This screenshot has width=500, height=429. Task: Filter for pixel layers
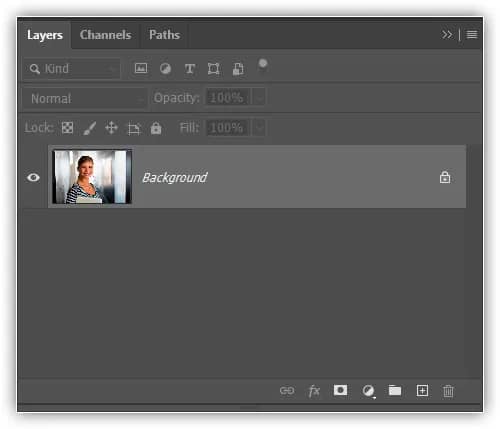click(x=141, y=68)
